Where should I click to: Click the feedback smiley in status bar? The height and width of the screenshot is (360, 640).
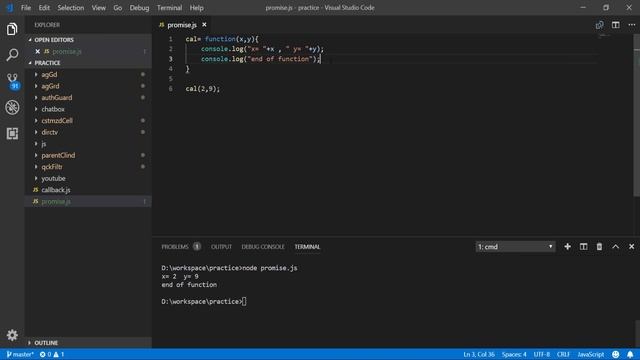pyautogui.click(x=616, y=354)
